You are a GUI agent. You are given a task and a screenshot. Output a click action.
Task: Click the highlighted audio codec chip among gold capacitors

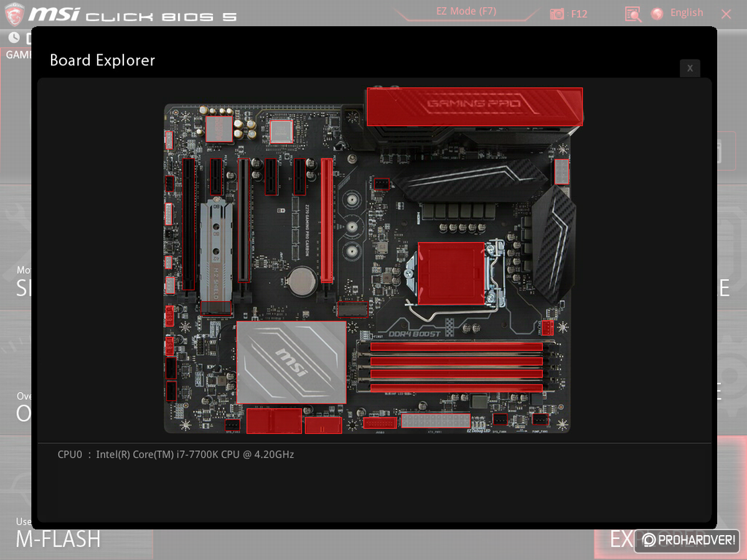tap(218, 129)
